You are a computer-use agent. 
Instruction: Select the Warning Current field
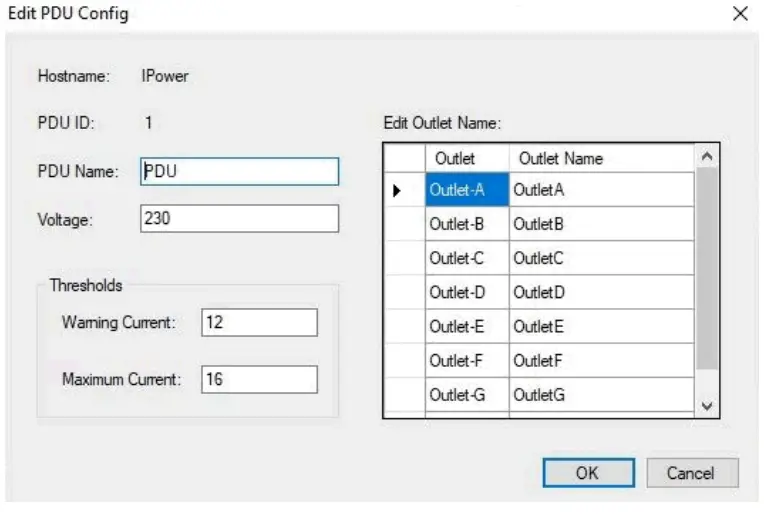259,322
